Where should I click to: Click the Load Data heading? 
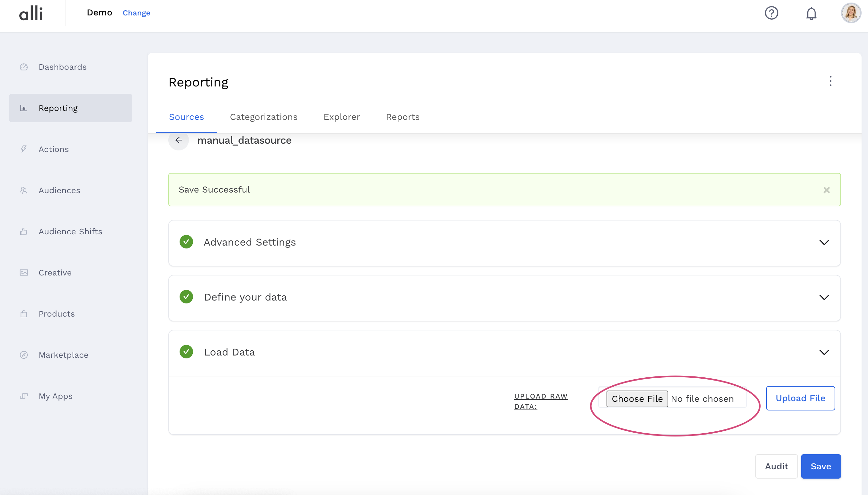coord(229,352)
